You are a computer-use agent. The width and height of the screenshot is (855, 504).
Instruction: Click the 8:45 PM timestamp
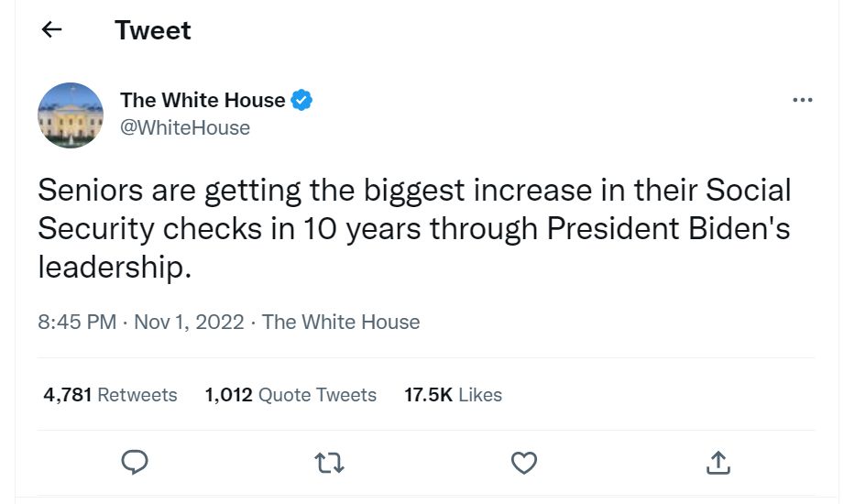[x=77, y=322]
